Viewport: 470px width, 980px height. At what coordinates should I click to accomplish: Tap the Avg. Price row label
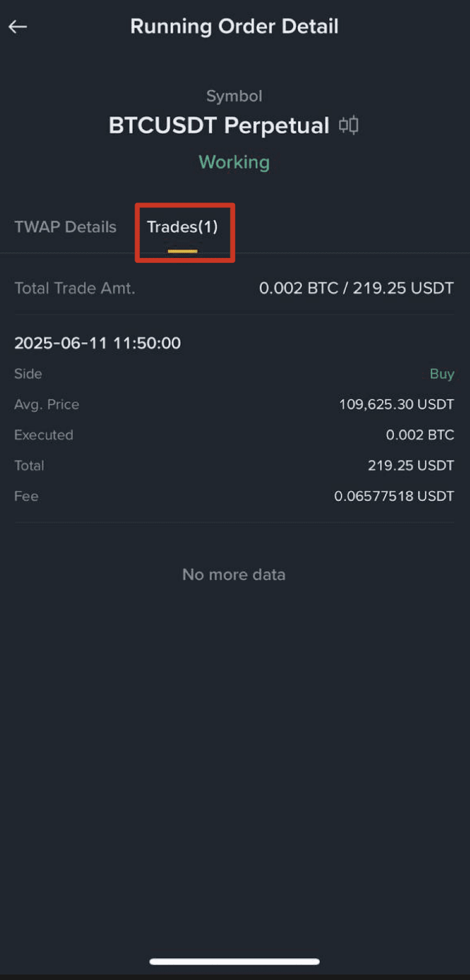(x=47, y=404)
